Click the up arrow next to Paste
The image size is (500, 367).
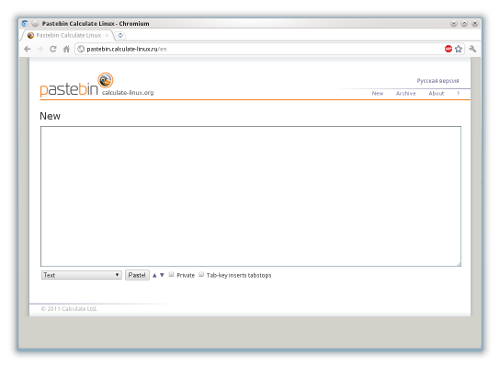154,275
